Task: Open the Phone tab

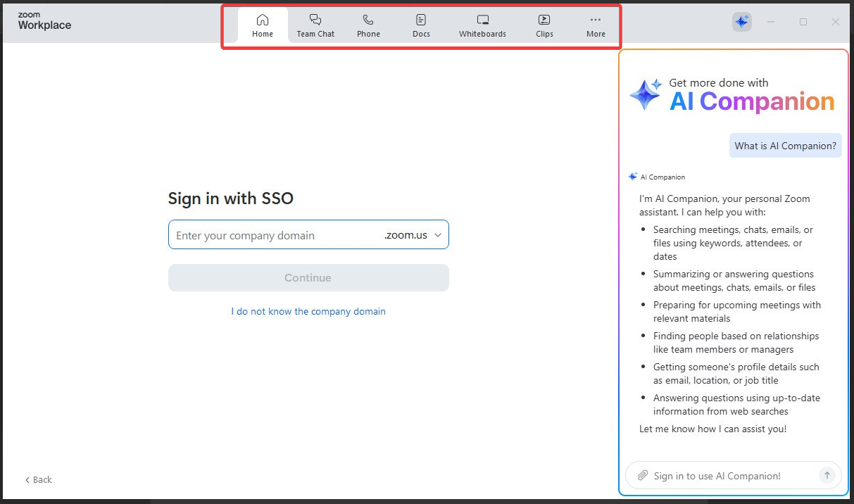Action: pos(368,25)
